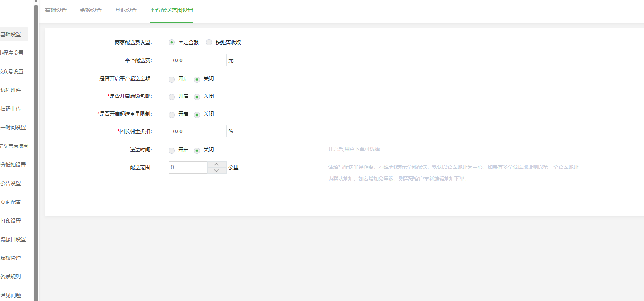
Task: Open the 金额设置 tab
Action: click(x=91, y=10)
